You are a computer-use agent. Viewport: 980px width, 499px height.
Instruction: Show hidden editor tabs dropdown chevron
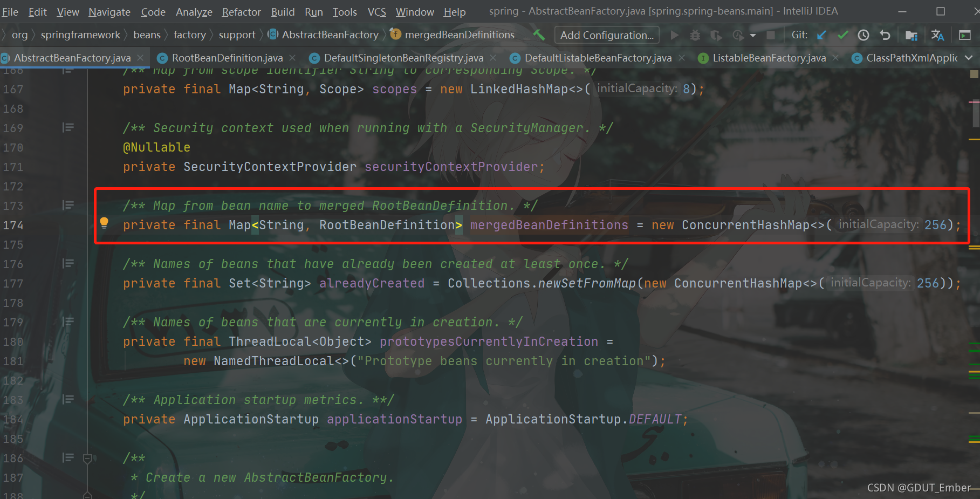click(969, 58)
